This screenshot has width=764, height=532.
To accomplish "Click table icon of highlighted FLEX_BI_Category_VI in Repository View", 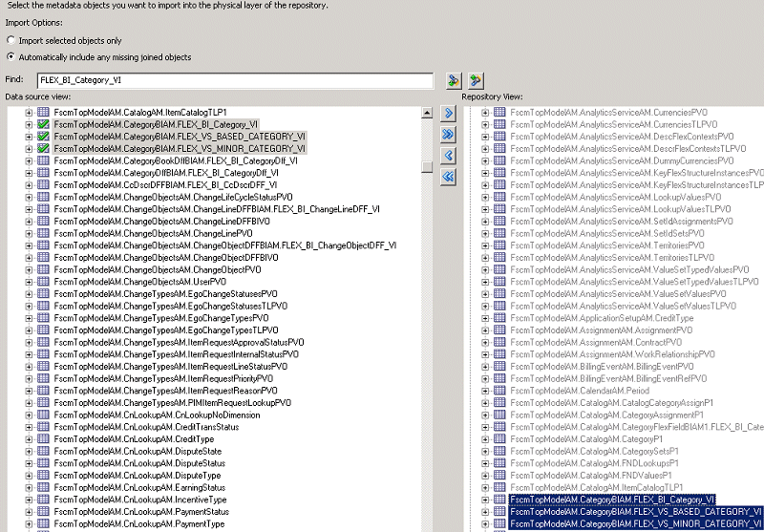I will (x=499, y=500).
